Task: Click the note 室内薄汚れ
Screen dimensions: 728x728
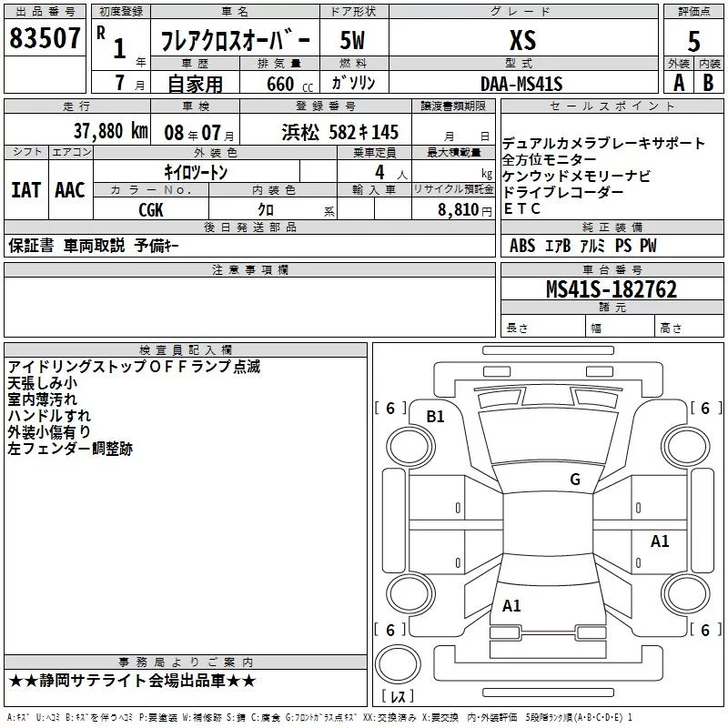Action: [42, 399]
